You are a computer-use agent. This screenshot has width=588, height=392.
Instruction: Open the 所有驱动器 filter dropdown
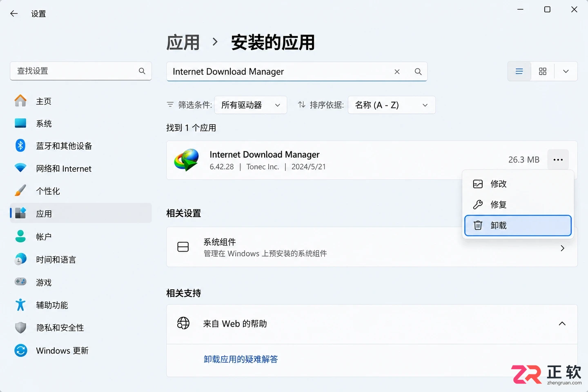(251, 105)
